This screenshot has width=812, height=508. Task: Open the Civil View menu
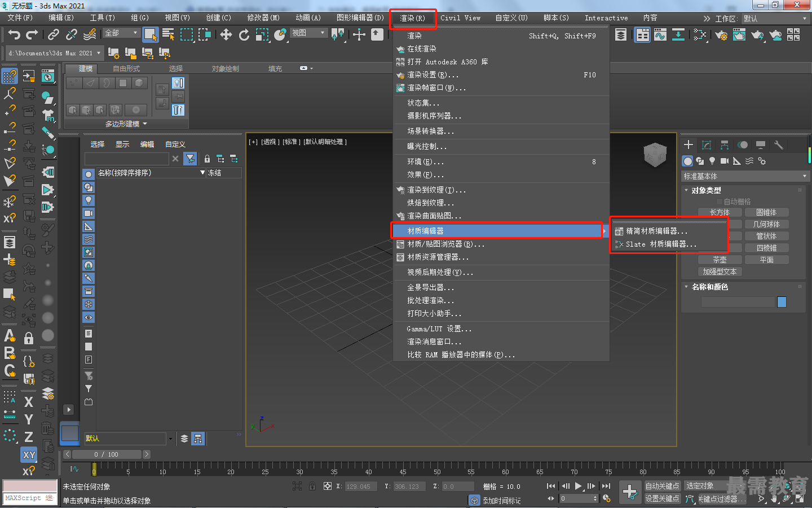click(x=460, y=18)
